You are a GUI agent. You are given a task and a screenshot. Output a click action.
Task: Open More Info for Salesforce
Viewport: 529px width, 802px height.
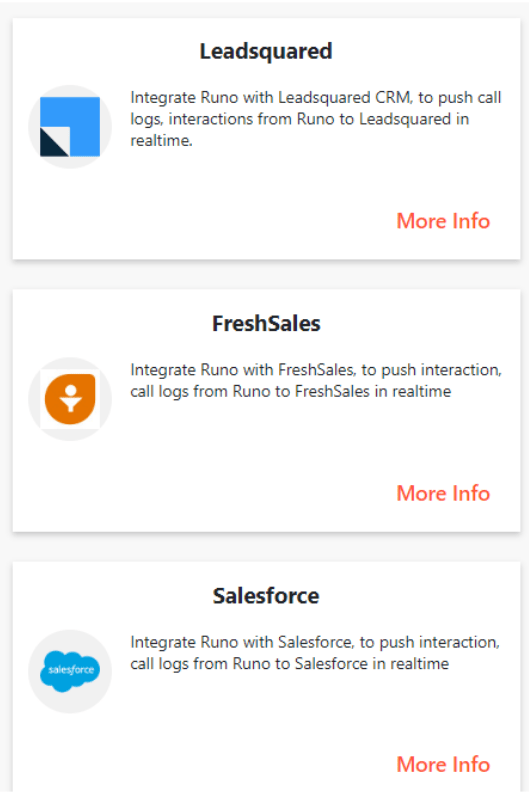coord(443,764)
